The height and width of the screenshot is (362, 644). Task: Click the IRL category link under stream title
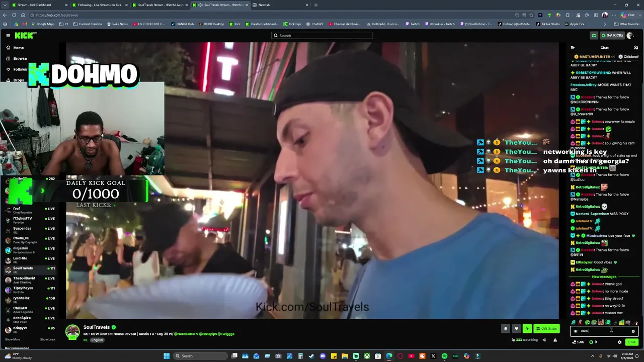coord(86,340)
